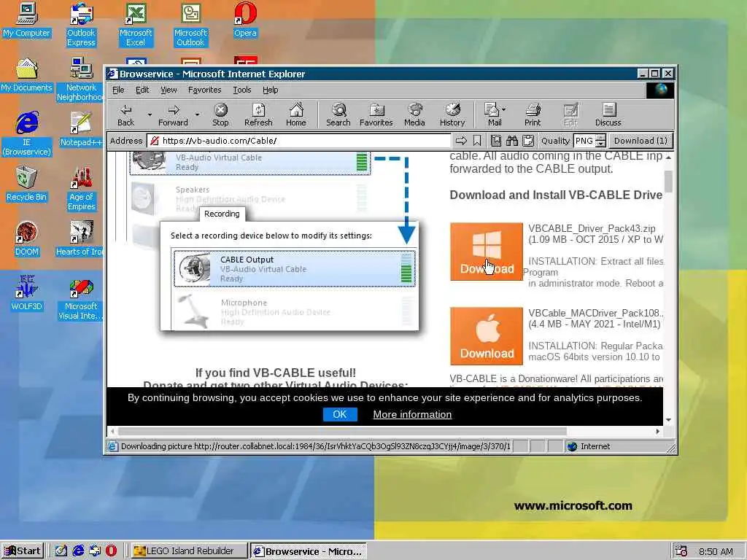Open the Discuss toolbar button
The height and width of the screenshot is (560, 747).
pyautogui.click(x=608, y=114)
